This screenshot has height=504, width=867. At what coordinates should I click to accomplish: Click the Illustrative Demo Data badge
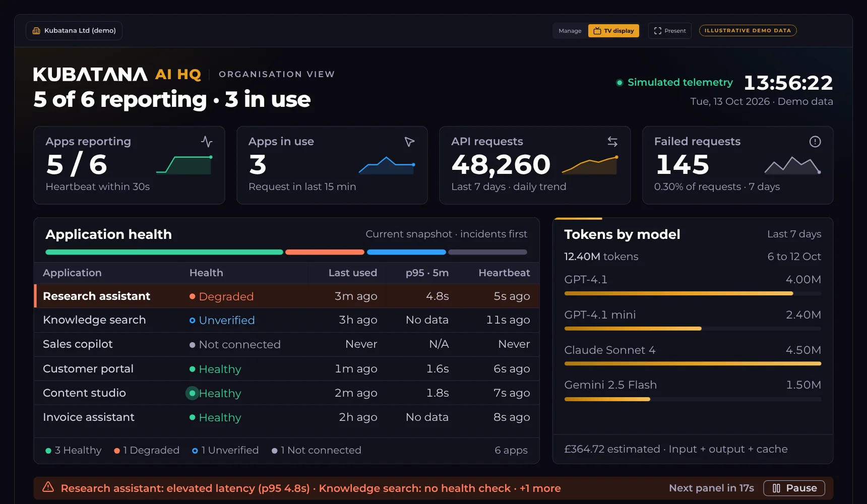point(748,30)
